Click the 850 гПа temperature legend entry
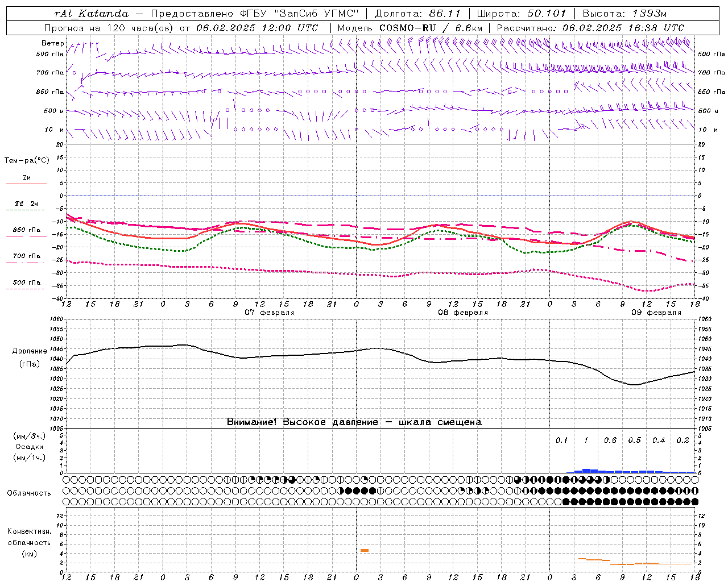The image size is (728, 582). coord(26,231)
